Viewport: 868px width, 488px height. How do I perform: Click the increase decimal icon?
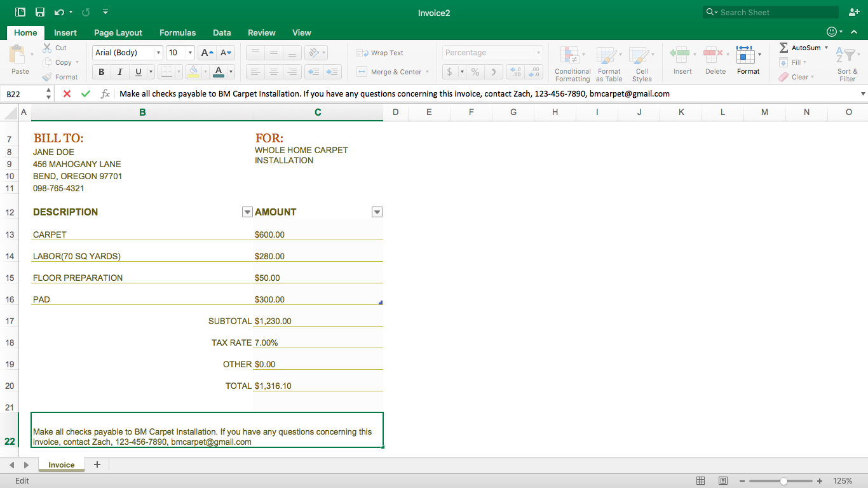(516, 72)
